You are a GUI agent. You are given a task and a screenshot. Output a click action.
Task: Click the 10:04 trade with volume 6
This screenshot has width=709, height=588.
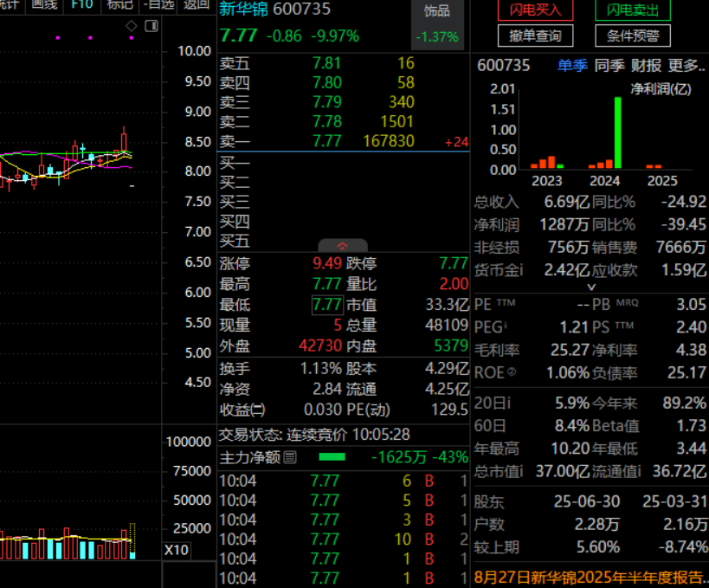coord(343,481)
